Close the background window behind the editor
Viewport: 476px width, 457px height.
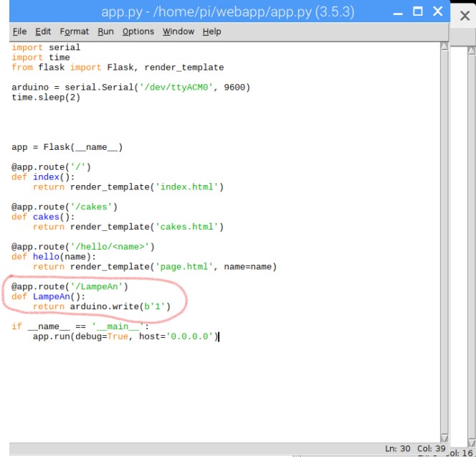[465, 16]
